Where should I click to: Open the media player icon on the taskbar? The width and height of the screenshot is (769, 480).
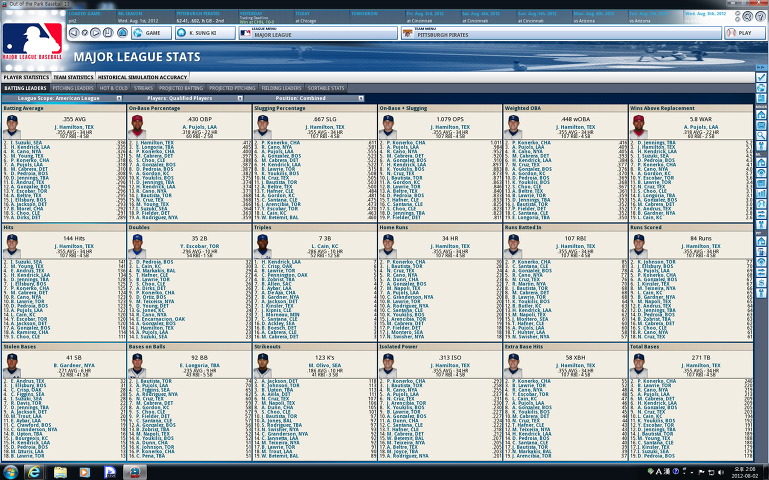pos(85,472)
